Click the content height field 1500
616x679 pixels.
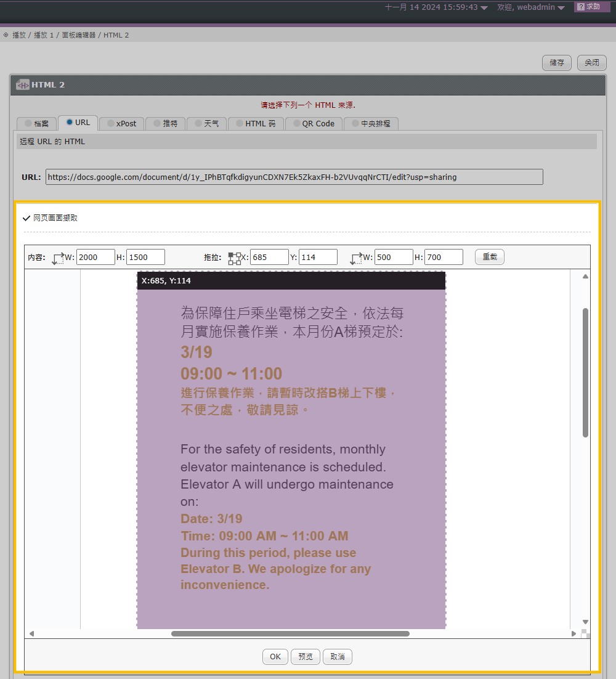[145, 257]
